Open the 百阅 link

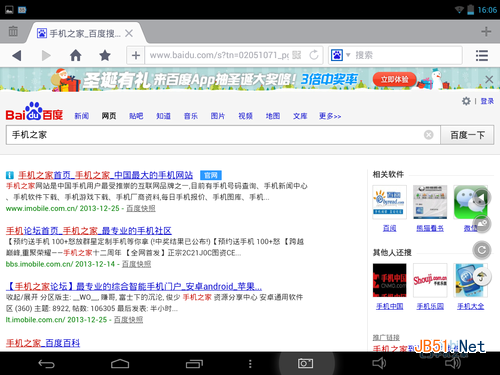389,228
